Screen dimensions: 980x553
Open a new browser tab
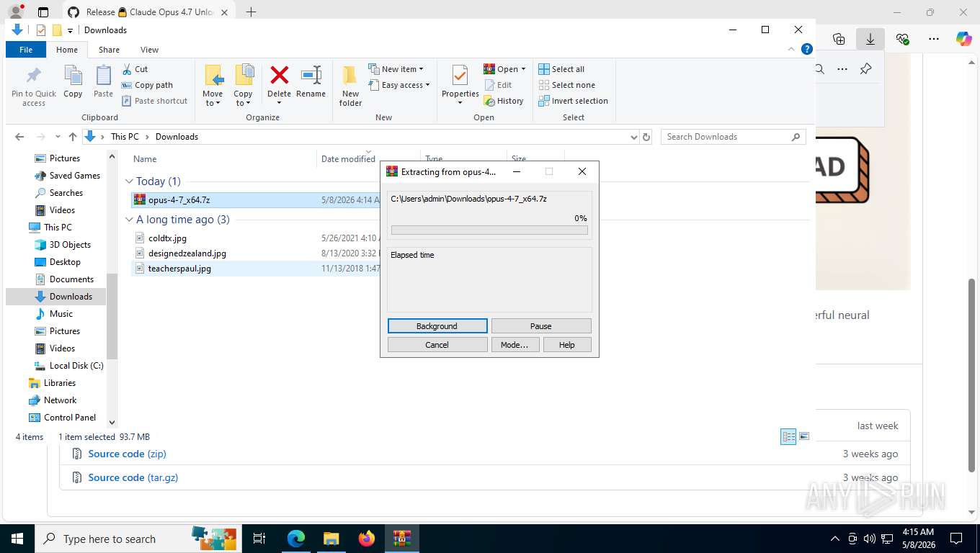(x=251, y=12)
